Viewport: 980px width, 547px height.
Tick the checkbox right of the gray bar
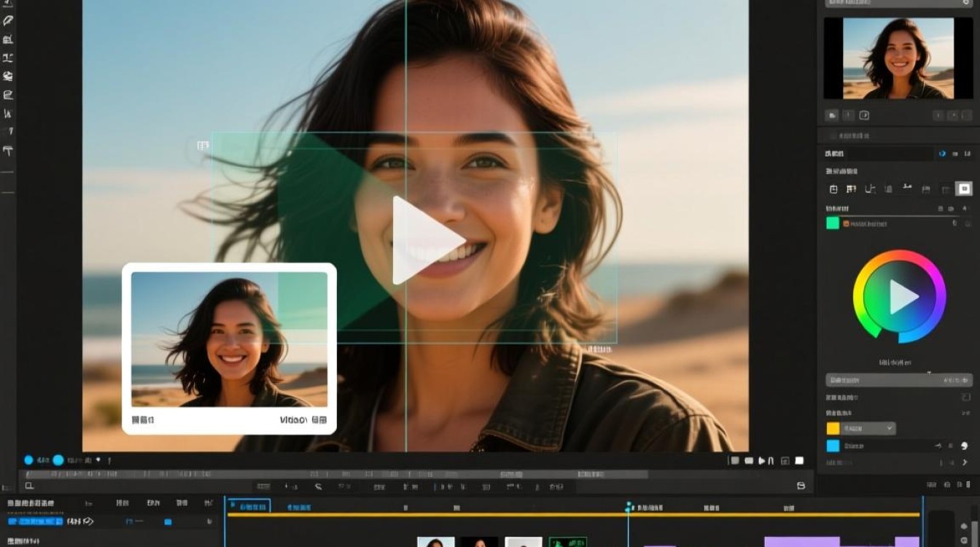click(966, 397)
